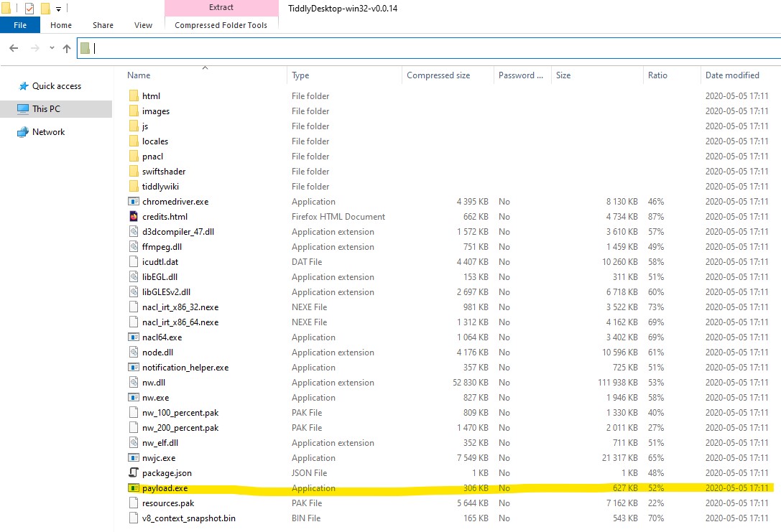Select the libEGL.dll file icon
The width and height of the screenshot is (781, 532).
(x=134, y=276)
